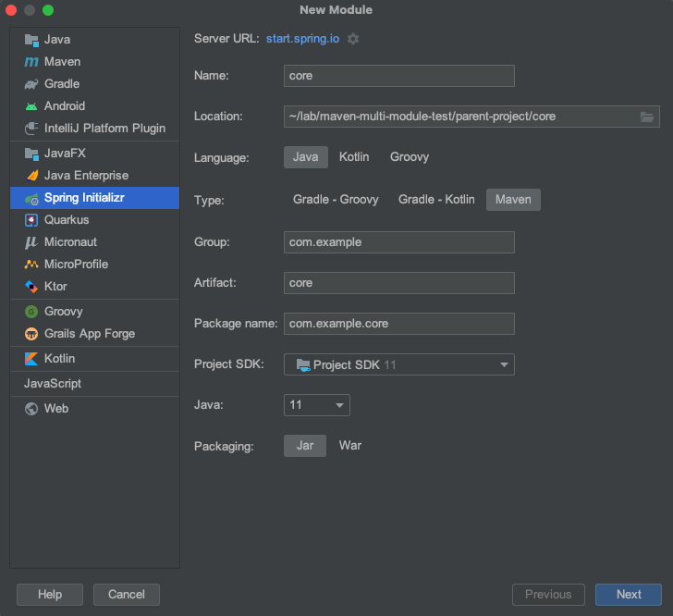Pick the Gradle elephant icon
Viewport: 673px width, 616px height.
[31, 84]
